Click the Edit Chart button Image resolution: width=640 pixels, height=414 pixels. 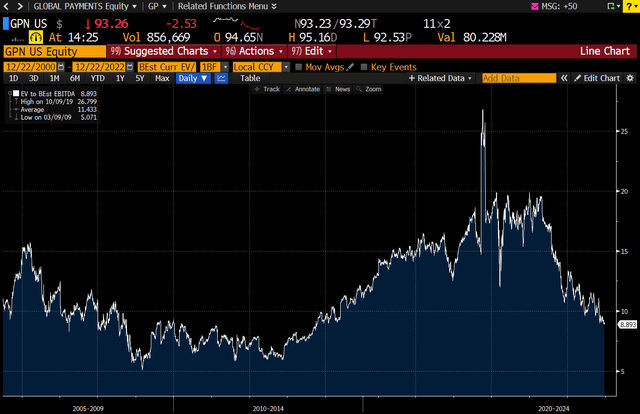pos(597,78)
